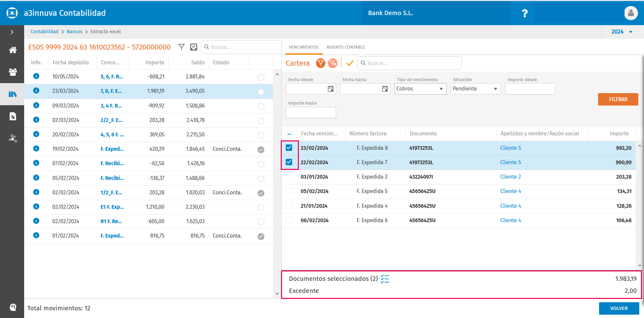This screenshot has width=644, height=318.
Task: Clear filters with the Cartera funnel-x icon
Action: (333, 63)
